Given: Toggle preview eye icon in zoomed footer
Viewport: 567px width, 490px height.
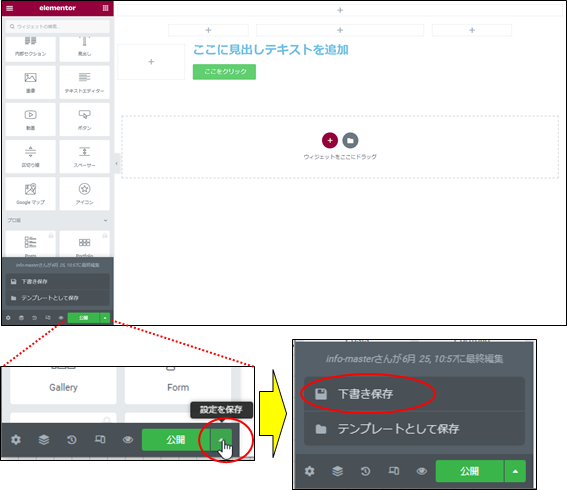Looking at the screenshot, I should pyautogui.click(x=128, y=440).
